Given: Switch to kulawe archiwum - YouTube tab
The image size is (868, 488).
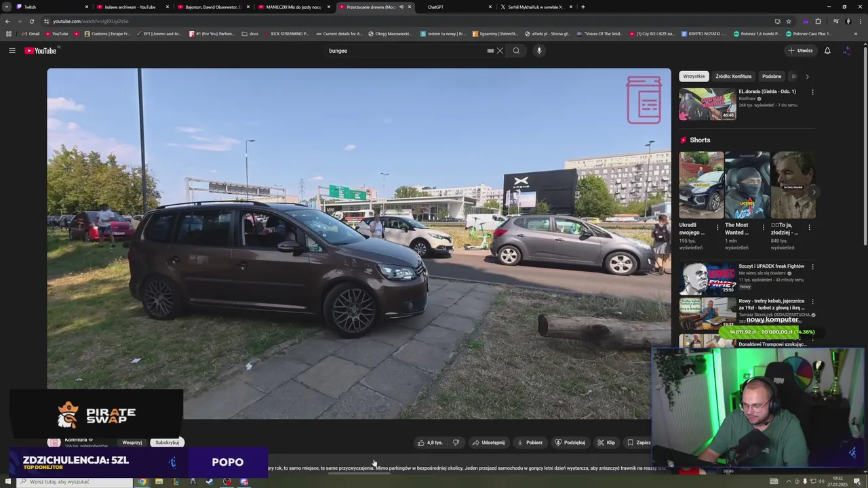Looking at the screenshot, I should (132, 7).
